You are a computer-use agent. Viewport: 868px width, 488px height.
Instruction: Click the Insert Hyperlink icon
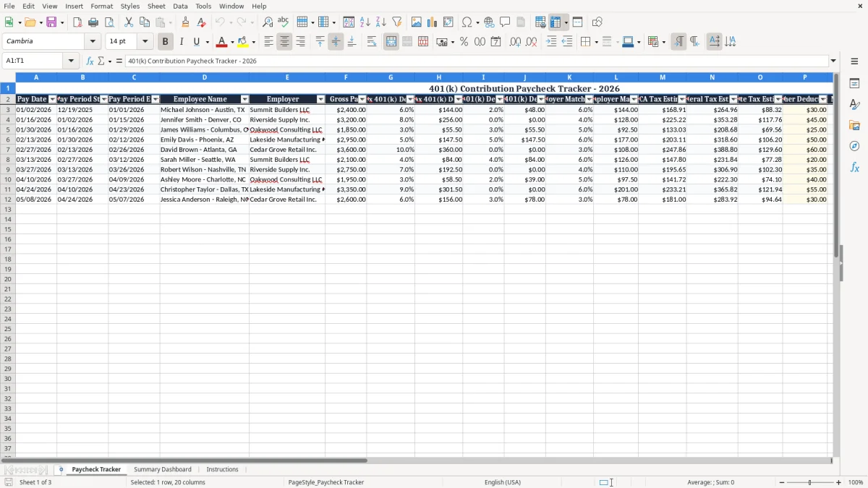click(x=489, y=22)
